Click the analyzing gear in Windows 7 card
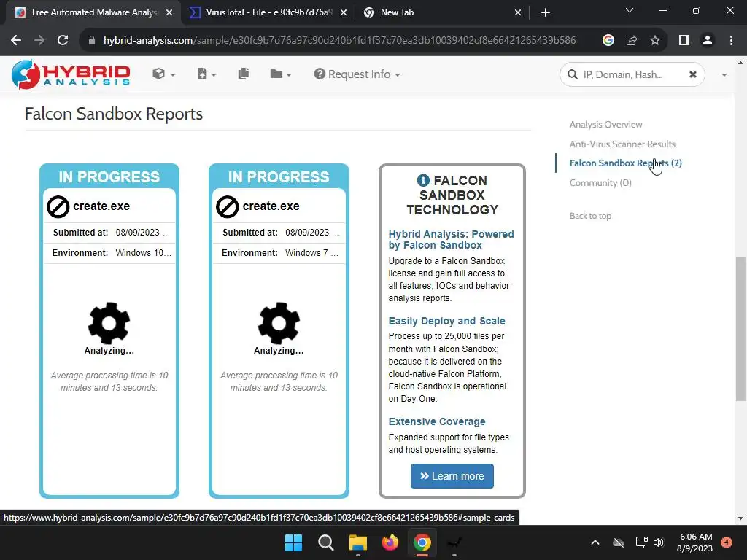 pos(279,323)
